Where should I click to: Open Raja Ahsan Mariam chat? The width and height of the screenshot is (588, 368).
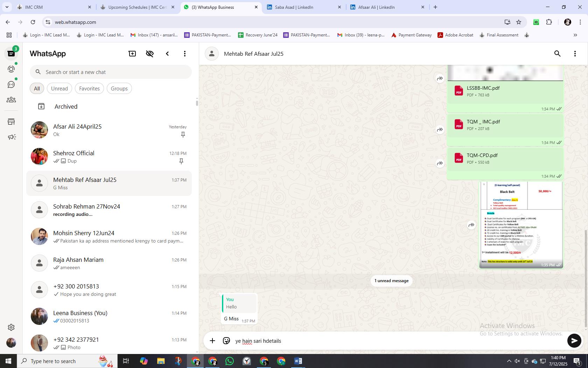click(x=109, y=263)
